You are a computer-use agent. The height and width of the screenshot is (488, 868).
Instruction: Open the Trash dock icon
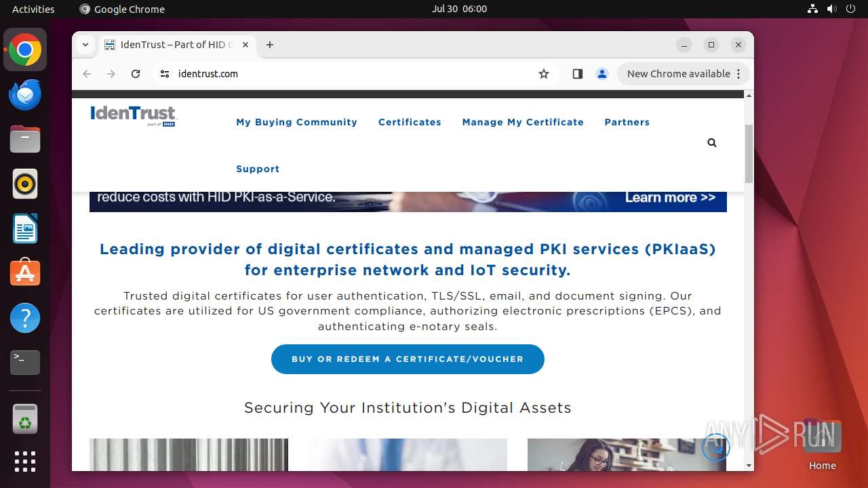point(25,419)
